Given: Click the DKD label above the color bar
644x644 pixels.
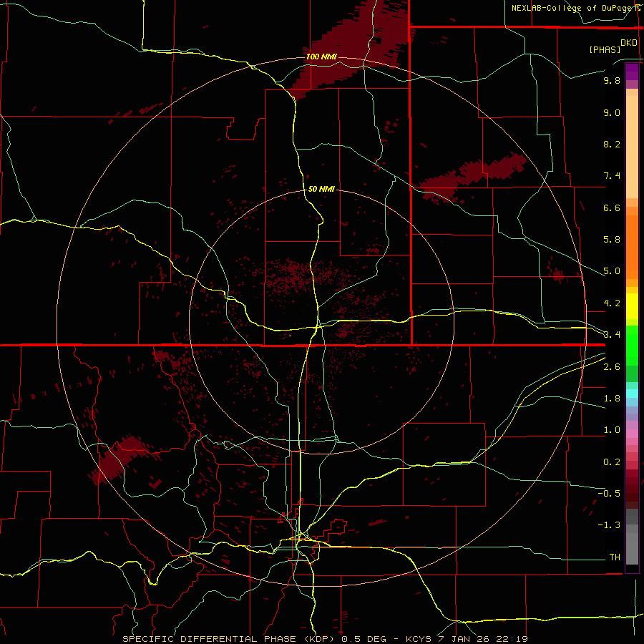Looking at the screenshot, I should click(x=629, y=43).
